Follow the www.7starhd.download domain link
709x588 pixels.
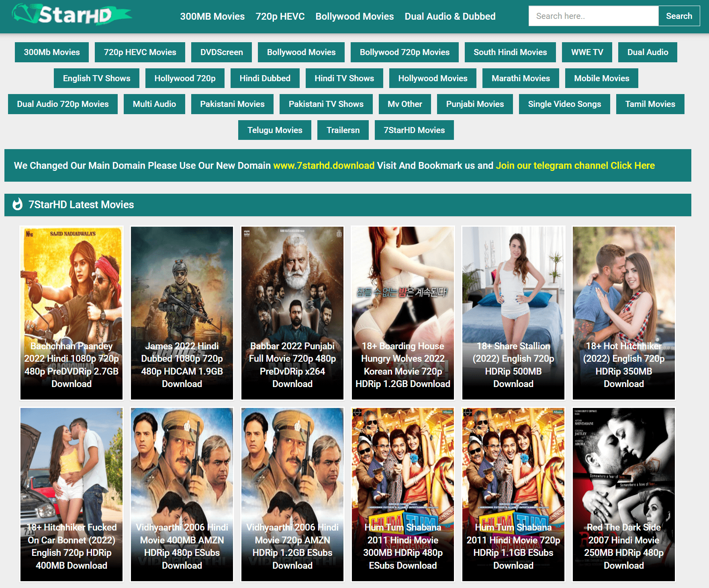pyautogui.click(x=324, y=166)
